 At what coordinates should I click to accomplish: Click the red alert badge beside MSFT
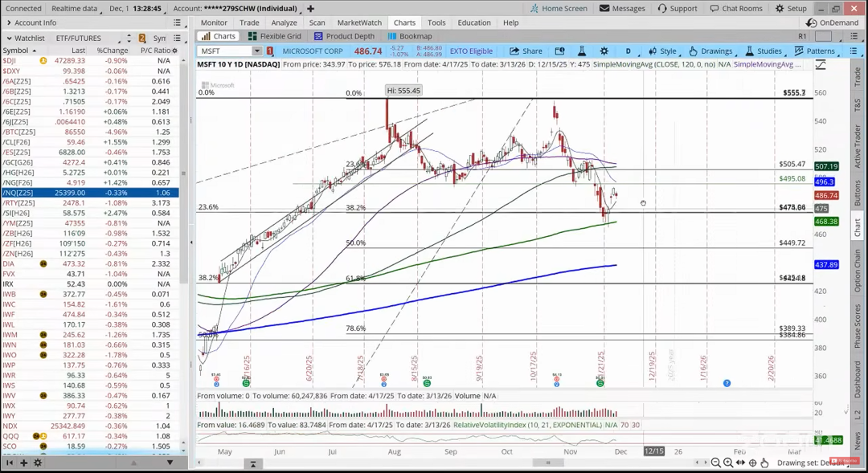(269, 51)
